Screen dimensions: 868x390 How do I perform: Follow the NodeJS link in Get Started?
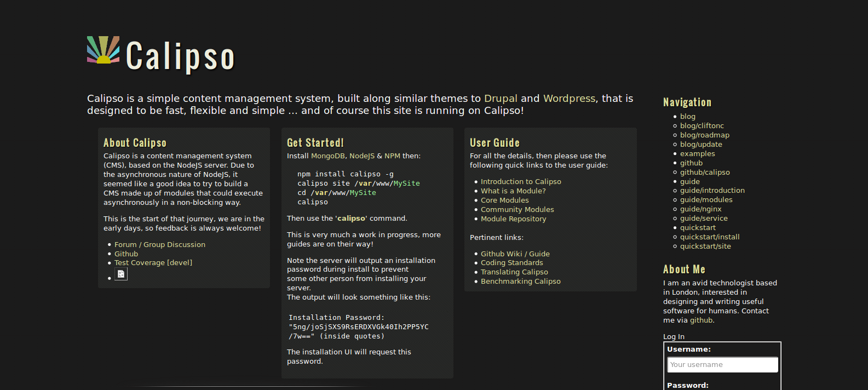click(362, 156)
